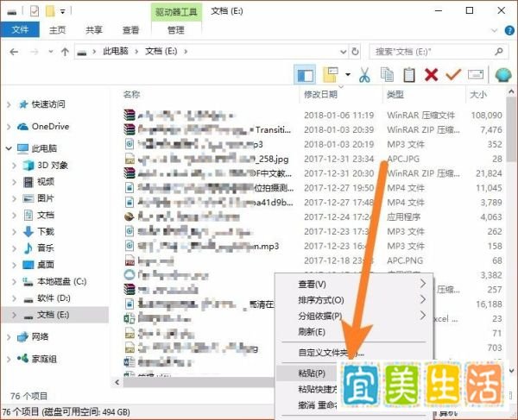Toggle the preview pane toolbar icon
This screenshot has width=518, height=420.
point(305,75)
